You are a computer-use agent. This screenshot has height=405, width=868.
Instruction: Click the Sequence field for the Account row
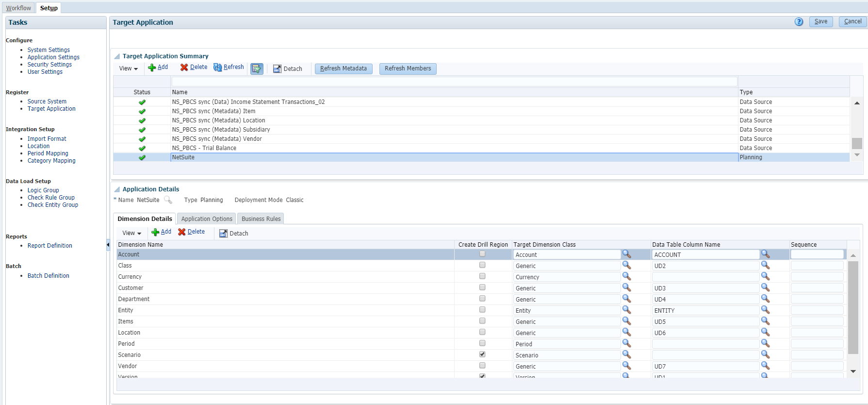tap(817, 254)
